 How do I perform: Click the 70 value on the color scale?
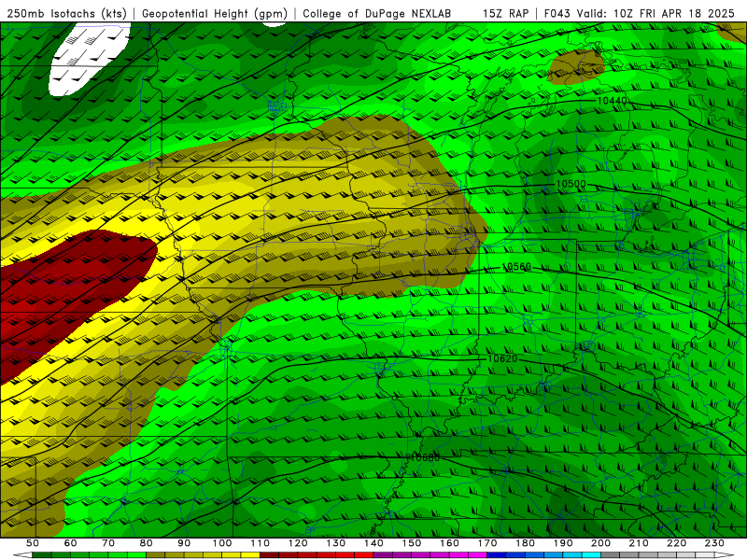[x=108, y=543]
